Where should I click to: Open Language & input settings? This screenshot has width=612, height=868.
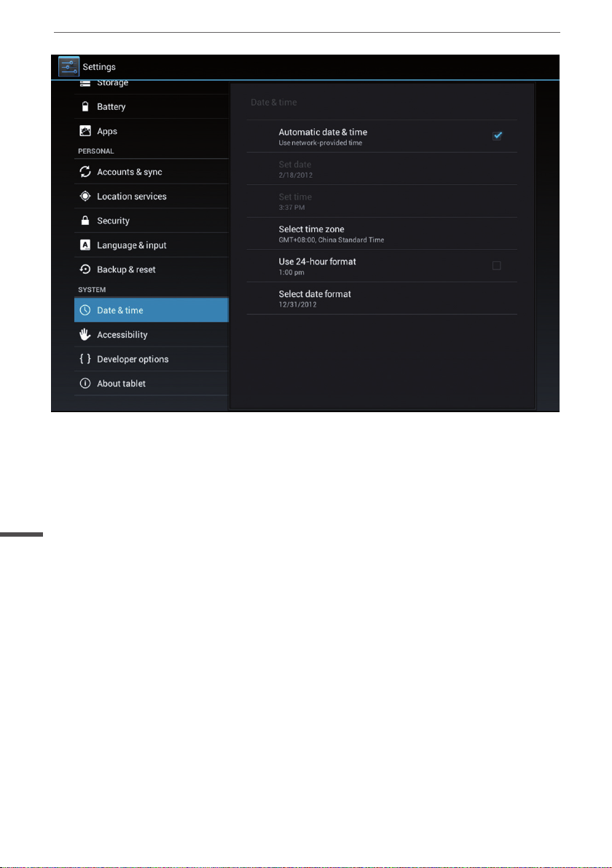click(152, 245)
